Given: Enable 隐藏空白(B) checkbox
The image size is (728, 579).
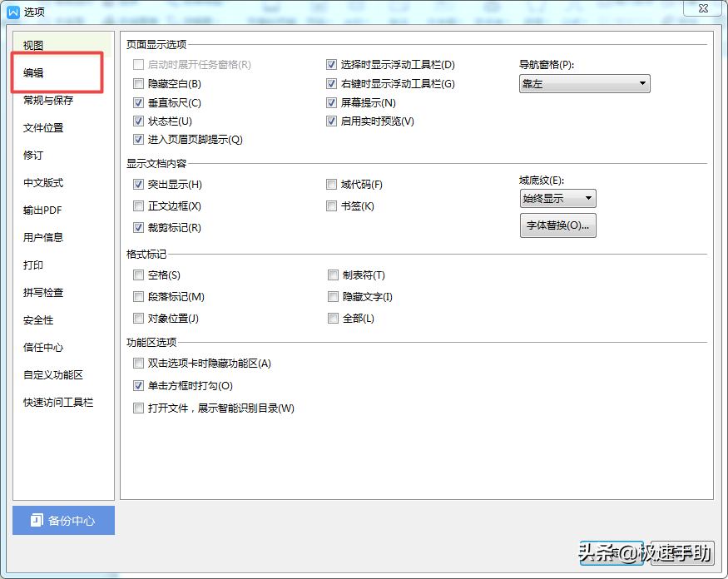Looking at the screenshot, I should point(138,83).
